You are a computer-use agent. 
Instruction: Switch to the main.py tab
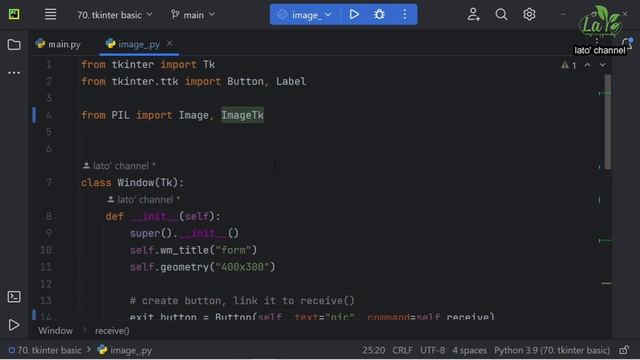[58, 44]
